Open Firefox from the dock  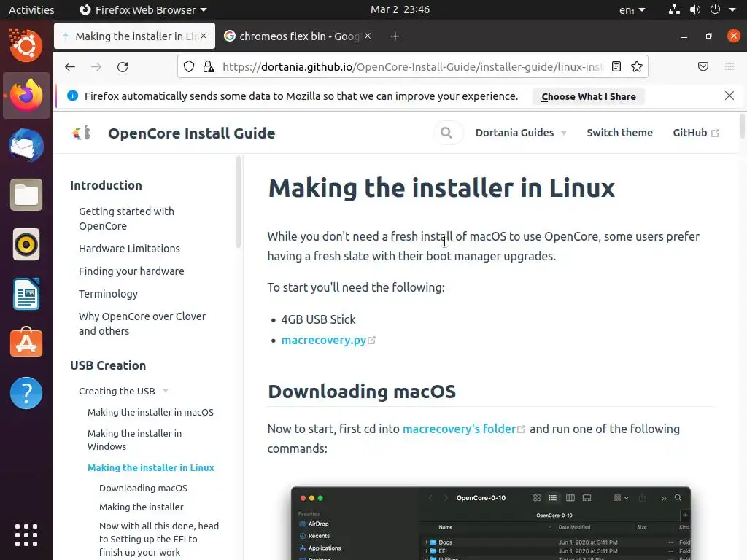click(26, 96)
